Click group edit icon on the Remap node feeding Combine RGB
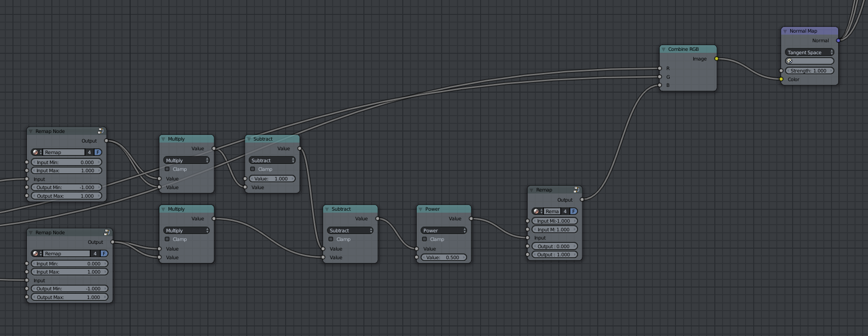 click(x=576, y=190)
